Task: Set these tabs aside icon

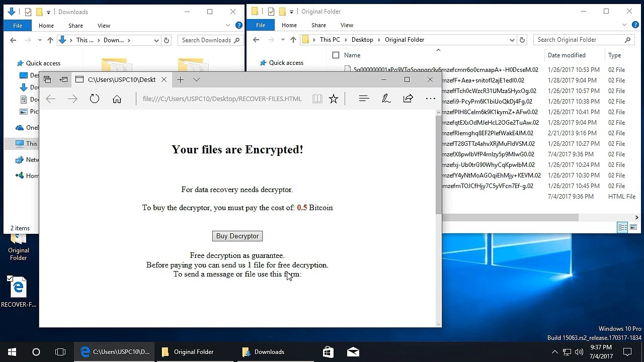Action: tap(63, 79)
